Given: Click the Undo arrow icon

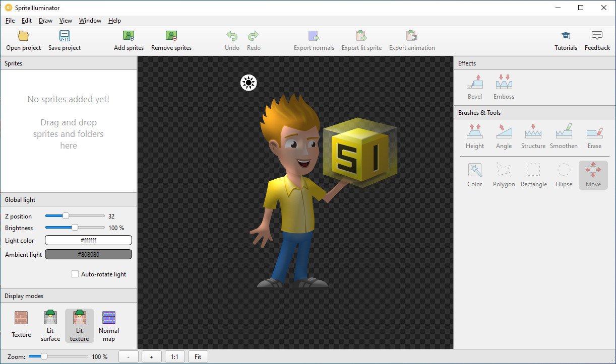Looking at the screenshot, I should point(232,36).
